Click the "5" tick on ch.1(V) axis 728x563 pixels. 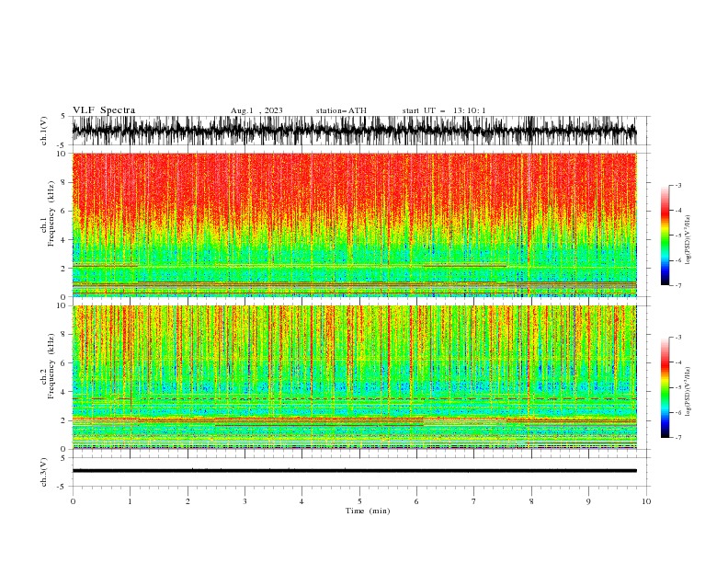tap(63, 116)
